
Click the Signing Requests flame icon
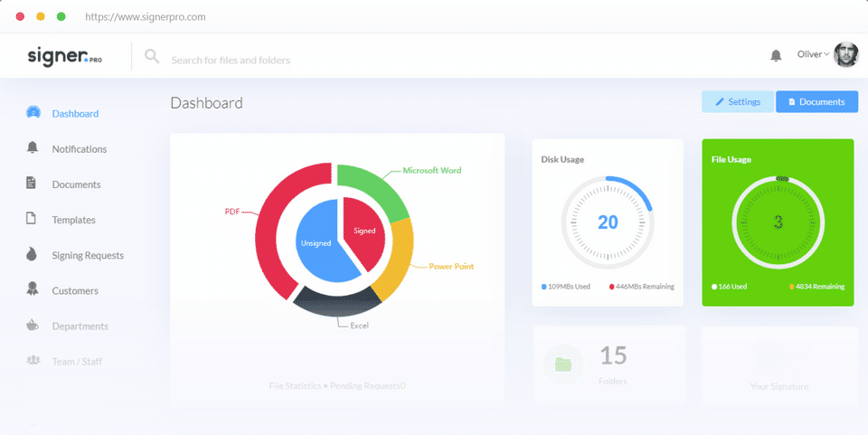tap(32, 254)
